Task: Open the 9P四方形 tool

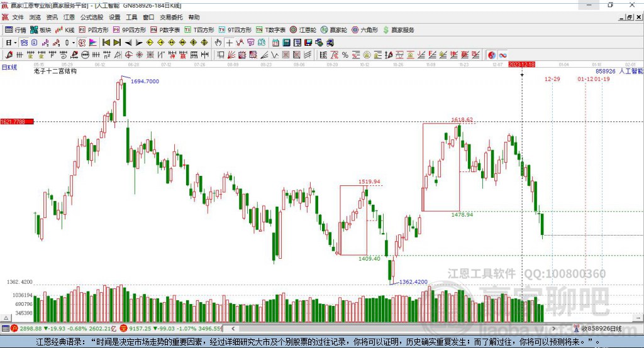Action: click(130, 30)
